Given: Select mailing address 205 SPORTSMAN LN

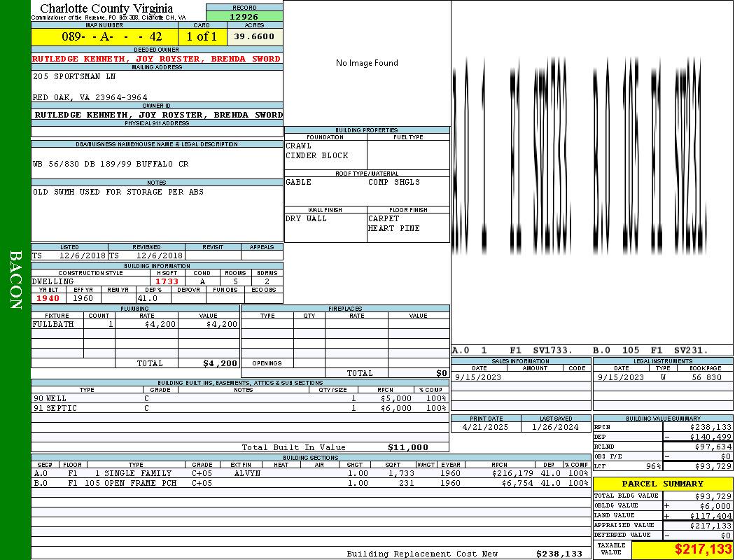Looking at the screenshot, I should pyautogui.click(x=74, y=76).
